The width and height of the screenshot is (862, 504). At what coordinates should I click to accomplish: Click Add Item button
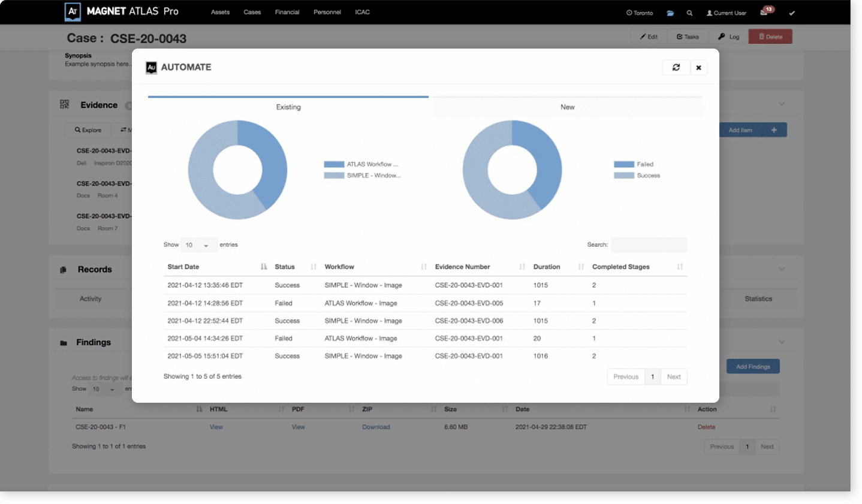753,130
